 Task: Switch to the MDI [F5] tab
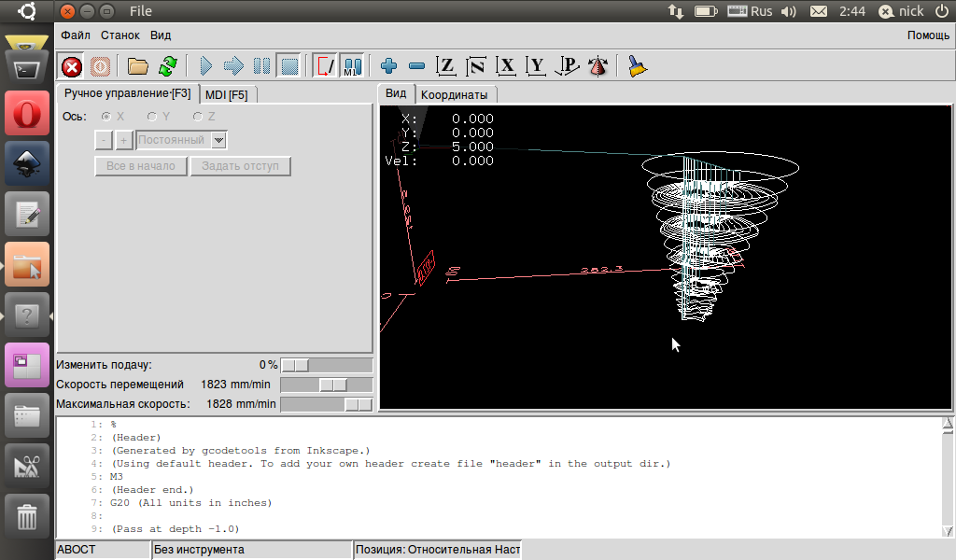227,94
